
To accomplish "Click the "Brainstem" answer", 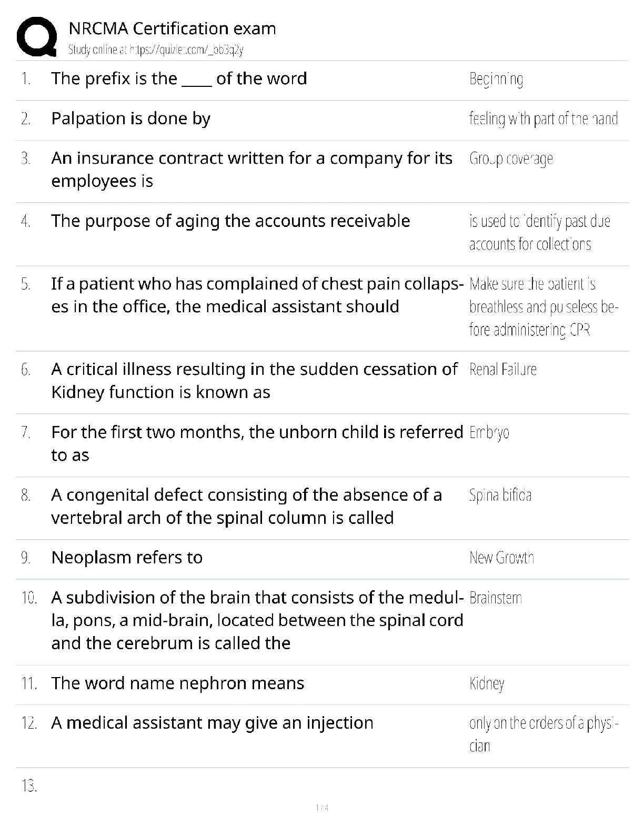I will pyautogui.click(x=495, y=598).
